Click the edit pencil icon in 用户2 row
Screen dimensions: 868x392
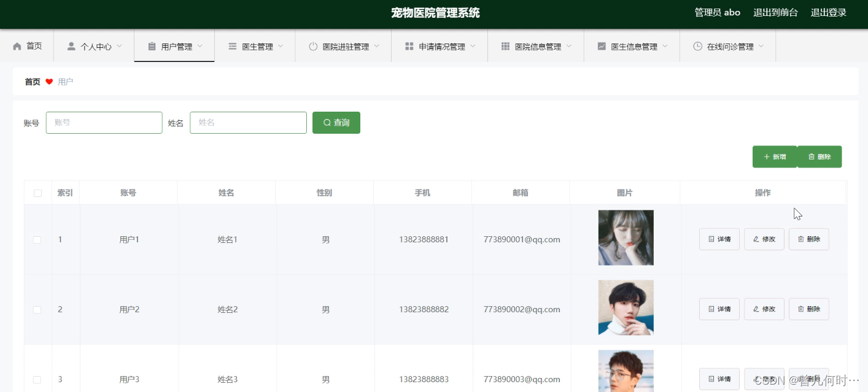point(756,309)
